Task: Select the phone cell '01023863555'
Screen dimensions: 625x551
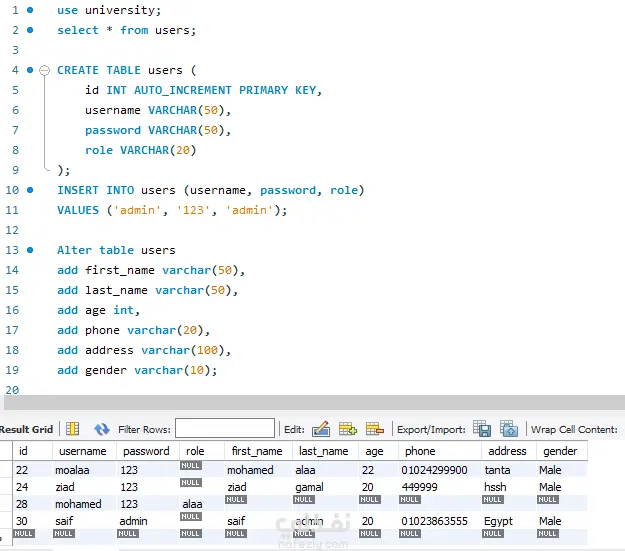Action: point(440,521)
